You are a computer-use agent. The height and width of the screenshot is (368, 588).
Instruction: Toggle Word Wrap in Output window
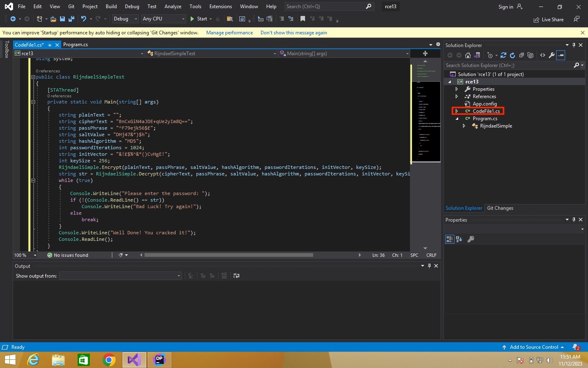[x=236, y=276]
